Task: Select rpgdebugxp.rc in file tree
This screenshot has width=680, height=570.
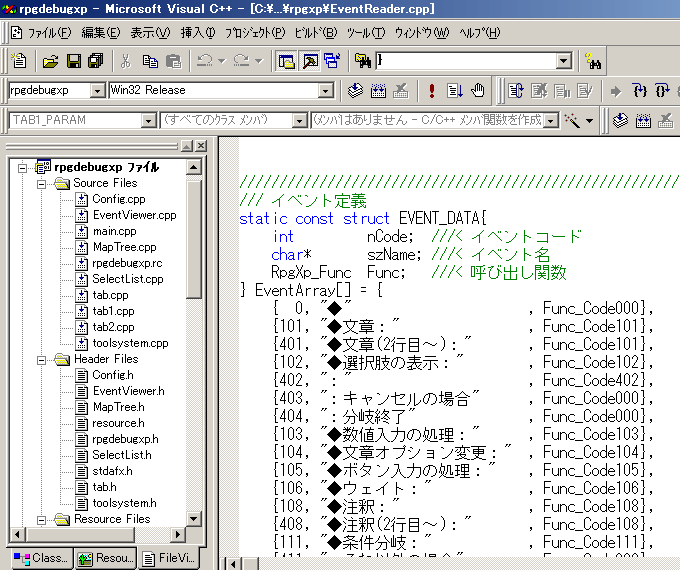Action: point(127,263)
